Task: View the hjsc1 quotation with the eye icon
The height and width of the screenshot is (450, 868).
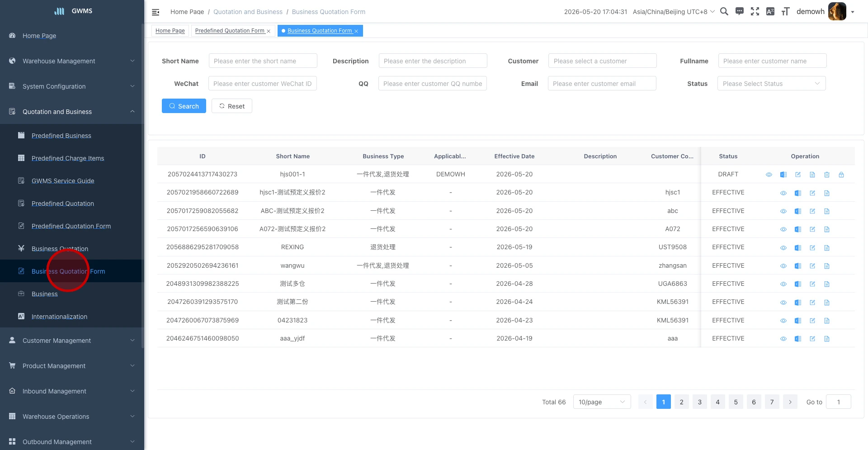Action: pos(783,193)
